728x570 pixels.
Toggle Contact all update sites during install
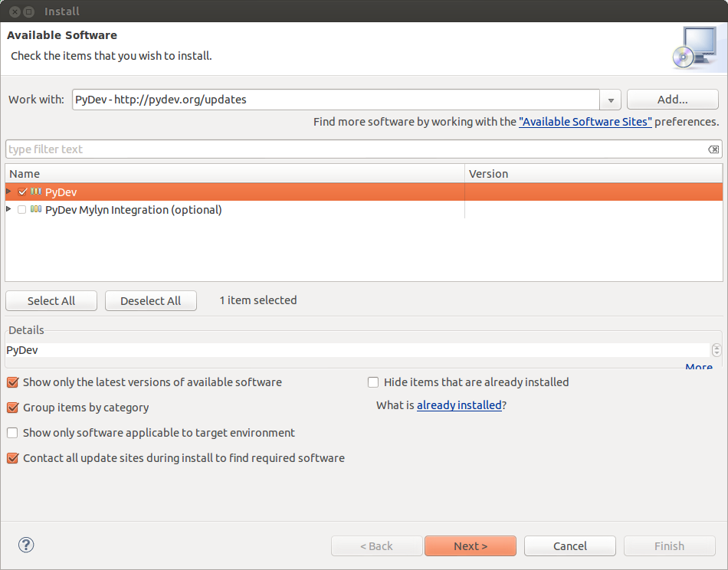point(12,458)
